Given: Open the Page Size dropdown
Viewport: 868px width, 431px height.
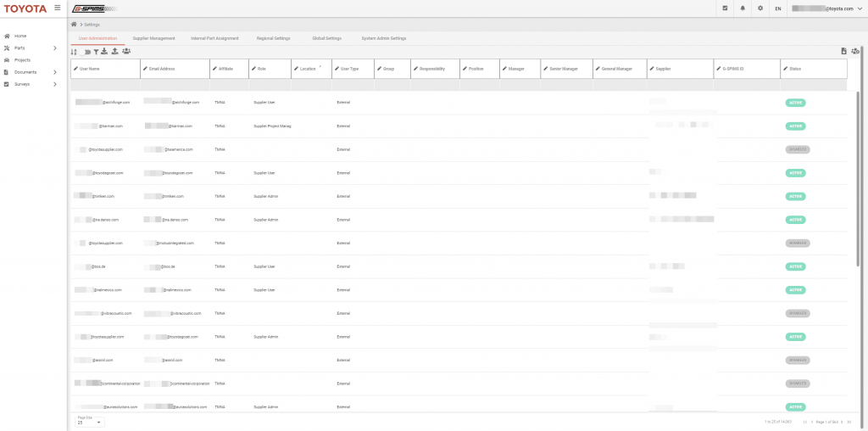Looking at the screenshot, I should click(x=89, y=422).
